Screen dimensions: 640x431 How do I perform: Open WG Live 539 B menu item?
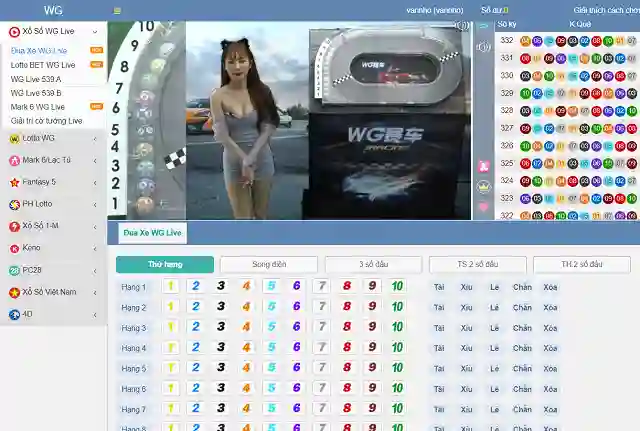point(36,93)
